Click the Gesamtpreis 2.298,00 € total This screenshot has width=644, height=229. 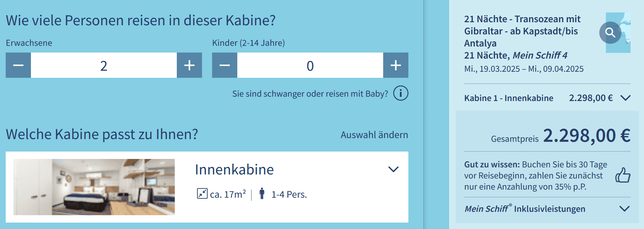587,136
